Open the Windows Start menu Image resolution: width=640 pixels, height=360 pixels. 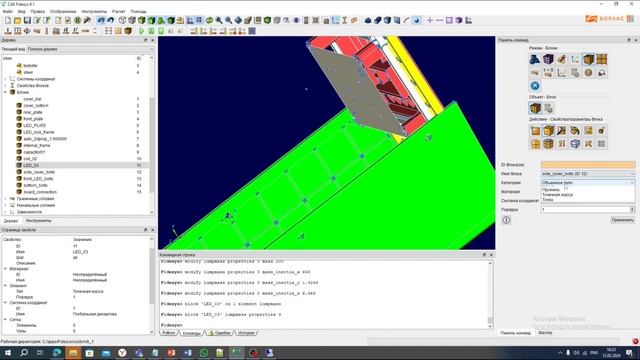coord(8,353)
